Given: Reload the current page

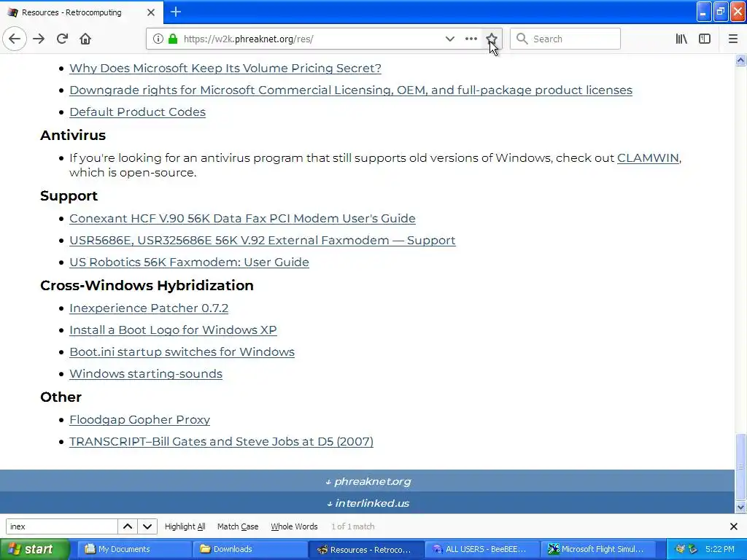Looking at the screenshot, I should (63, 39).
